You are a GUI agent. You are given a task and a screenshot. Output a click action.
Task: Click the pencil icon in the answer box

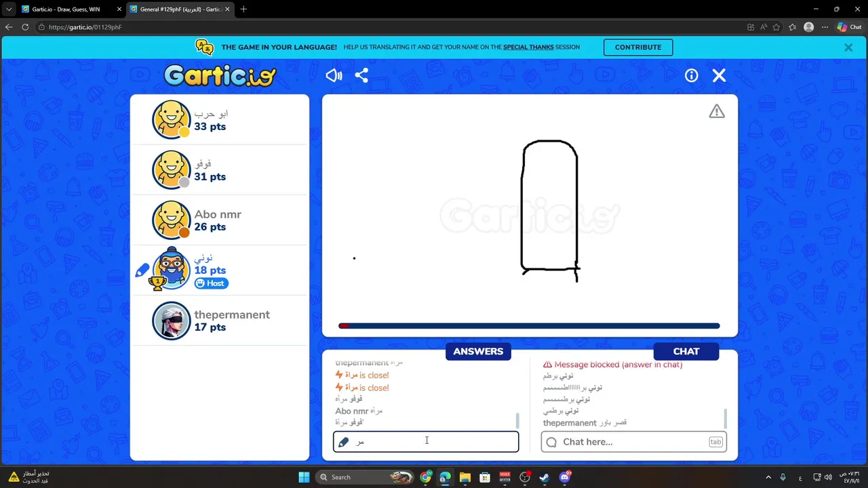(x=344, y=442)
